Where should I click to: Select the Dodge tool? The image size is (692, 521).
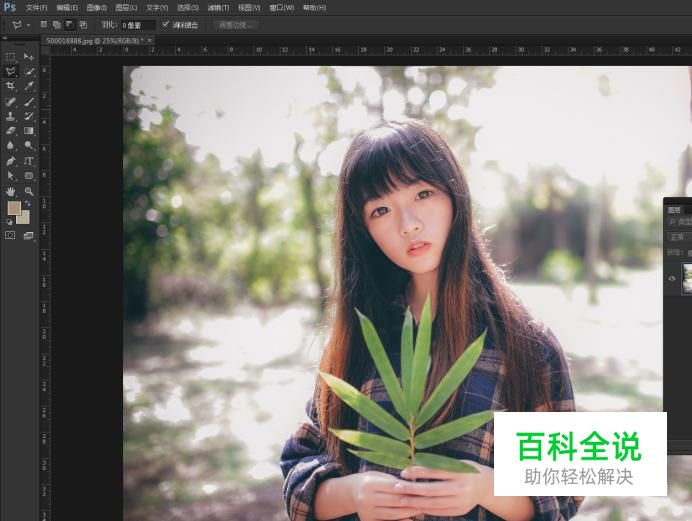pyautogui.click(x=29, y=146)
